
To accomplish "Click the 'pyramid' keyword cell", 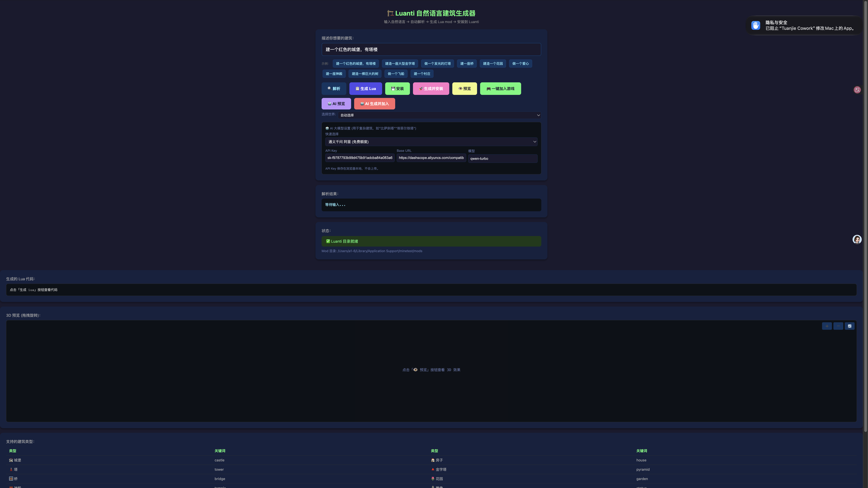I will 643,470.
